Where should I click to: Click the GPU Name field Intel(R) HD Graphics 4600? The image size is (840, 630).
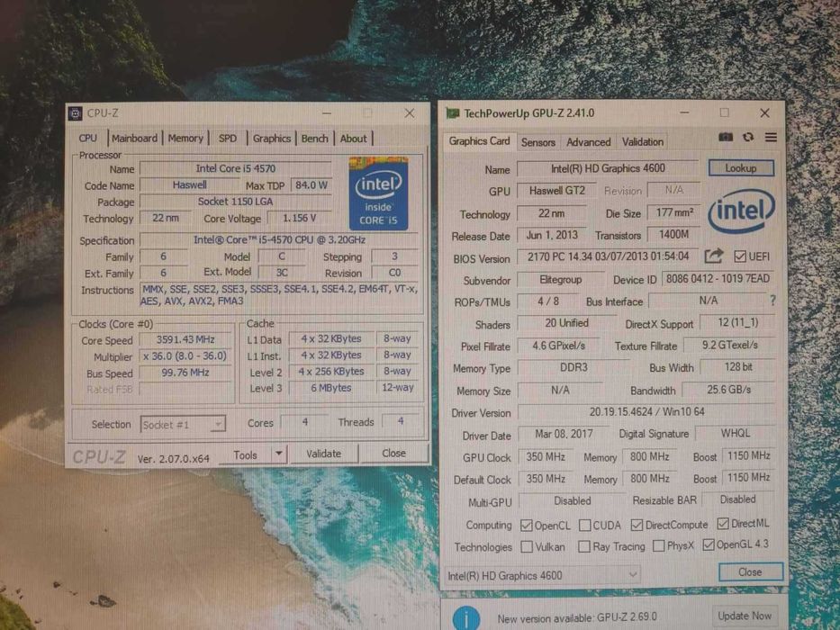608,168
